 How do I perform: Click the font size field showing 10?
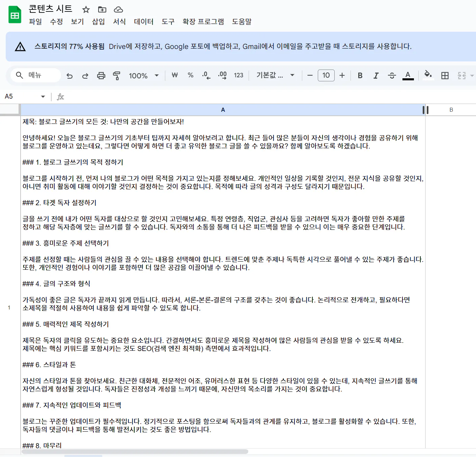[x=326, y=75]
